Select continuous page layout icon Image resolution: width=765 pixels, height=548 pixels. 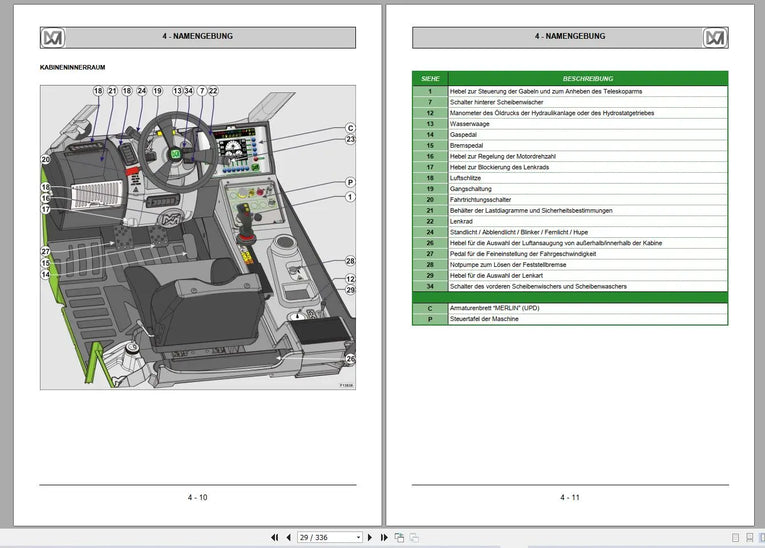(x=749, y=537)
